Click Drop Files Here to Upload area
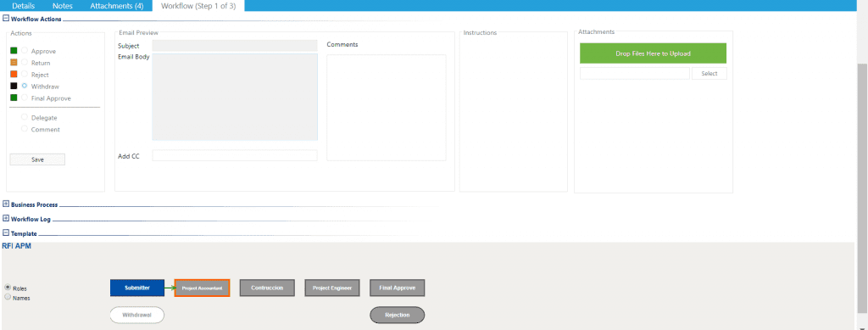The height and width of the screenshot is (330, 868). coord(654,53)
